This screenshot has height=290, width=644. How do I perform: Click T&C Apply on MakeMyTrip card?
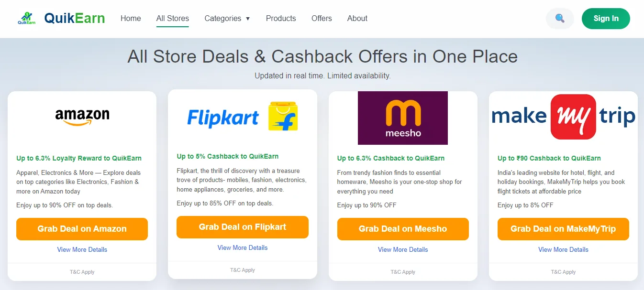click(x=563, y=271)
